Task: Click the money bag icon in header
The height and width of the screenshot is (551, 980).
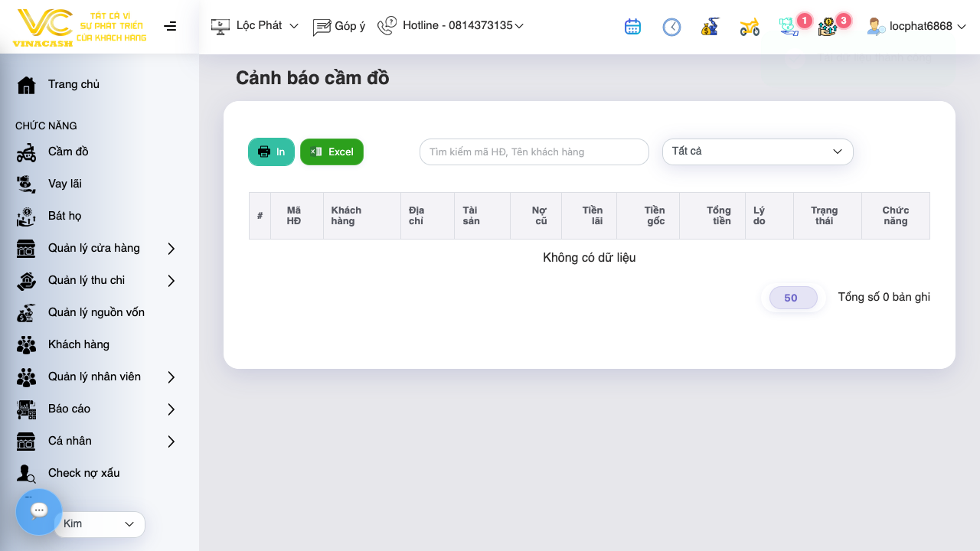Action: click(x=710, y=27)
